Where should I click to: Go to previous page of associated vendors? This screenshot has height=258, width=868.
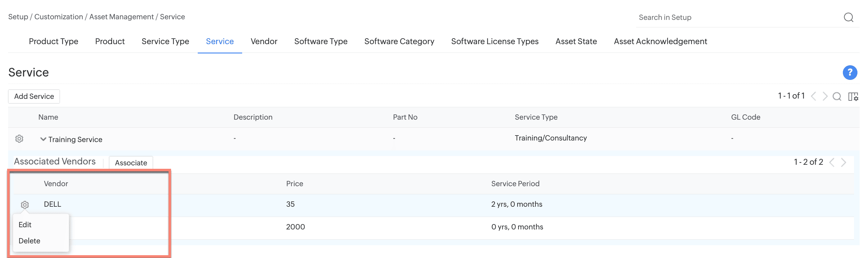coord(832,163)
